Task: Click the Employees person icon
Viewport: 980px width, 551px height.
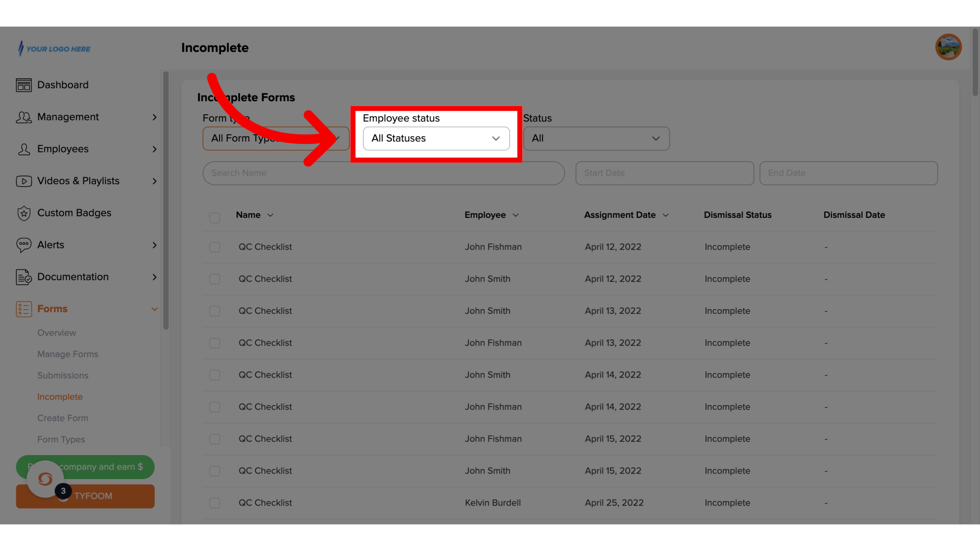Action: pos(23,149)
